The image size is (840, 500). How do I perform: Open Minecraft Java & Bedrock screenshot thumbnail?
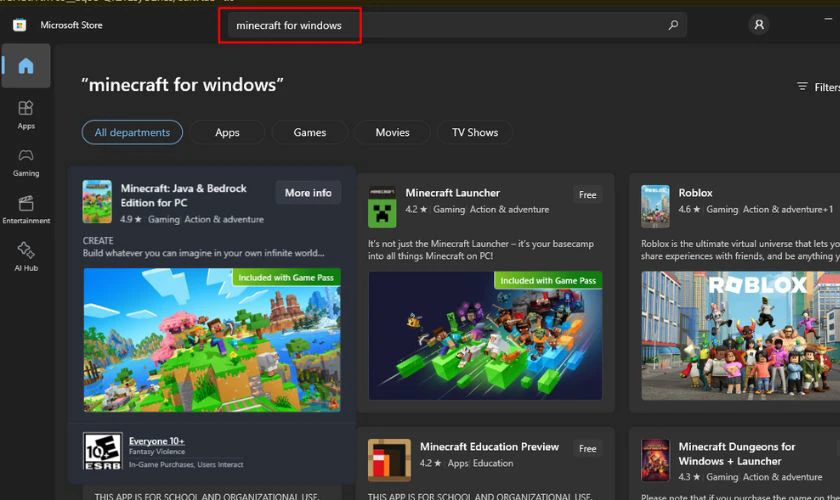[212, 340]
